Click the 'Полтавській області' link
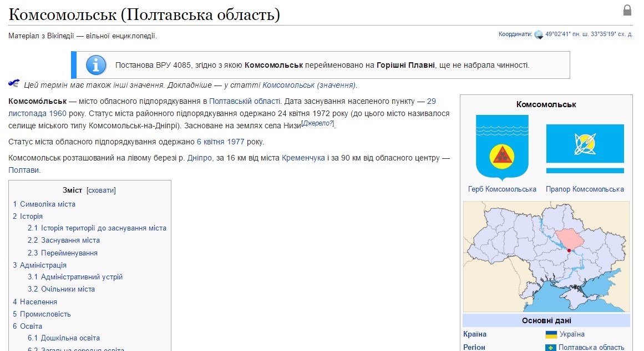The height and width of the screenshot is (351, 644). (x=244, y=101)
